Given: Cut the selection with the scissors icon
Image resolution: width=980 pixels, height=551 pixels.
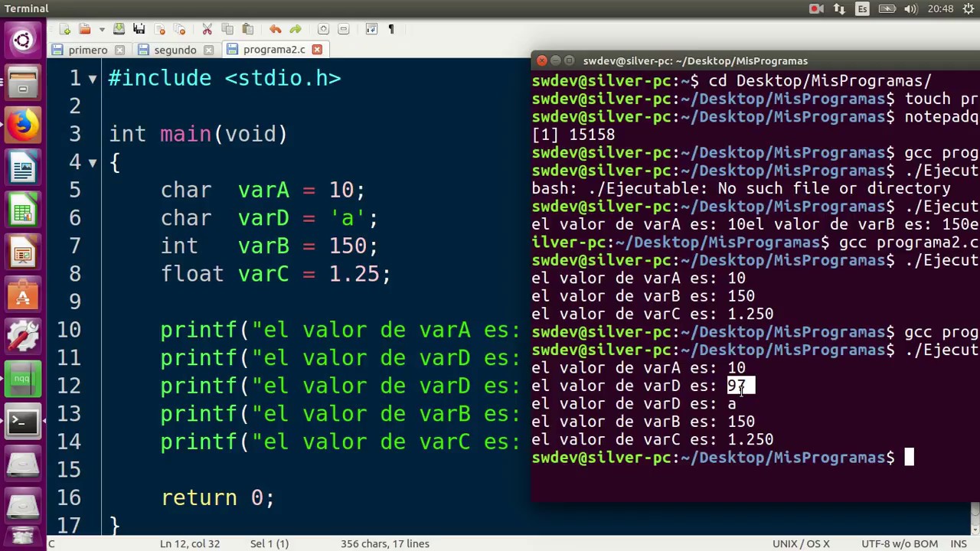Looking at the screenshot, I should pos(207,29).
